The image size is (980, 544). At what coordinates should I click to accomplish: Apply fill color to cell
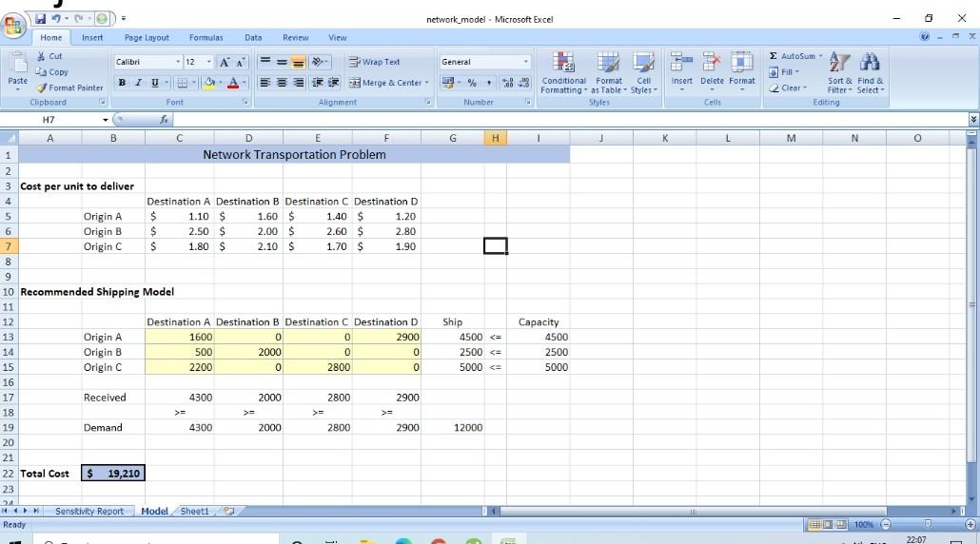coord(209,83)
